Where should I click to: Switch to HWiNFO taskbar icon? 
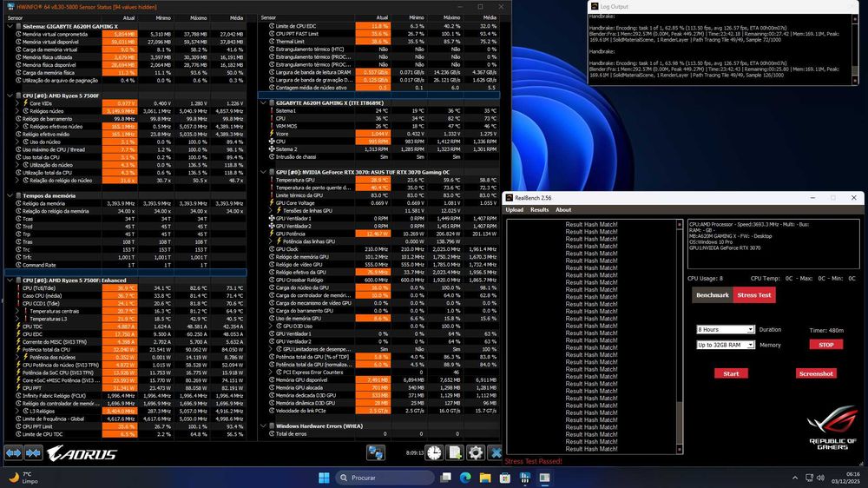point(525,478)
